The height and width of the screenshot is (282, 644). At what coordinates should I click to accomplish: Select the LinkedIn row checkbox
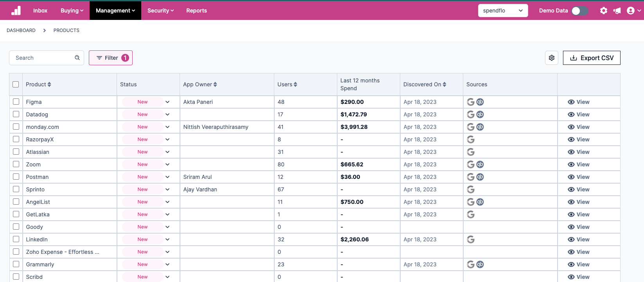pyautogui.click(x=16, y=239)
